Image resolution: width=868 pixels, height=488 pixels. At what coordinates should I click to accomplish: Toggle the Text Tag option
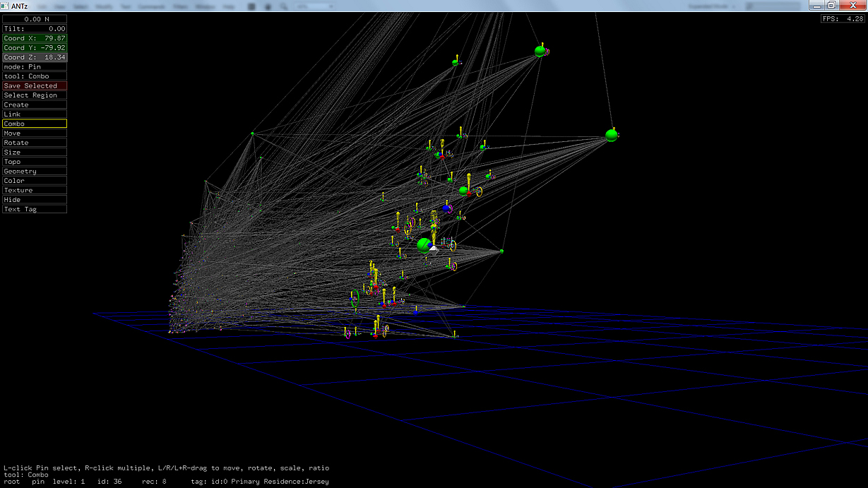click(35, 209)
